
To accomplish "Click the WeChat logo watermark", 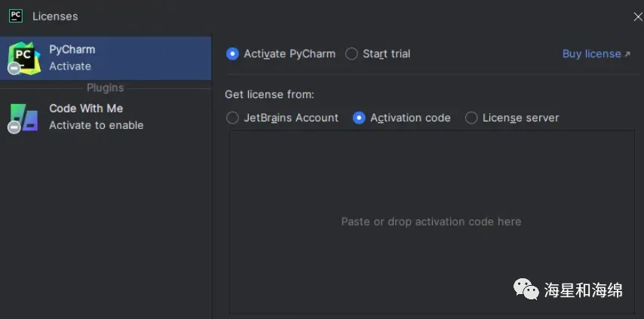I will coord(526,289).
